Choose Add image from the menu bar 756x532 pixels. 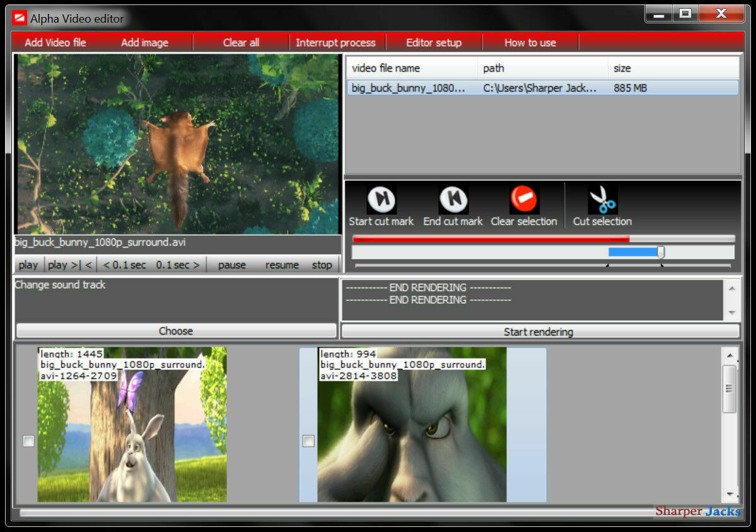tap(144, 42)
